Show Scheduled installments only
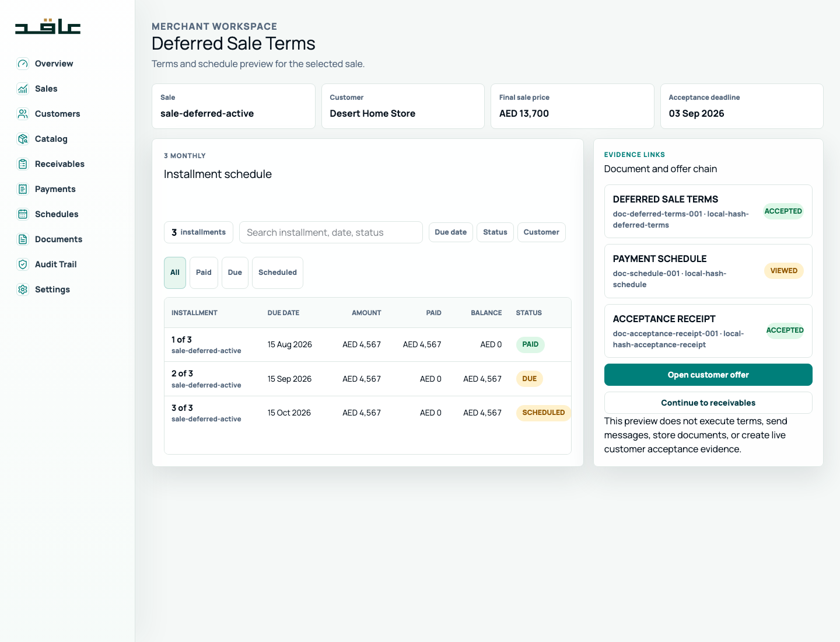 coord(278,273)
